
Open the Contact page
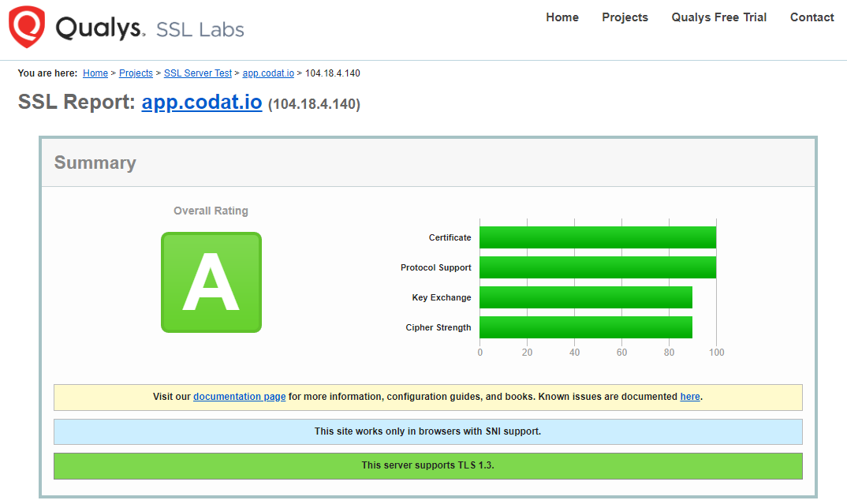(812, 17)
